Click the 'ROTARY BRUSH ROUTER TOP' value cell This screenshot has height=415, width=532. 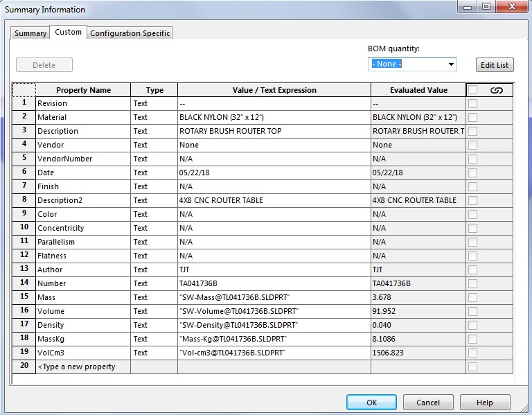pyautogui.click(x=274, y=132)
